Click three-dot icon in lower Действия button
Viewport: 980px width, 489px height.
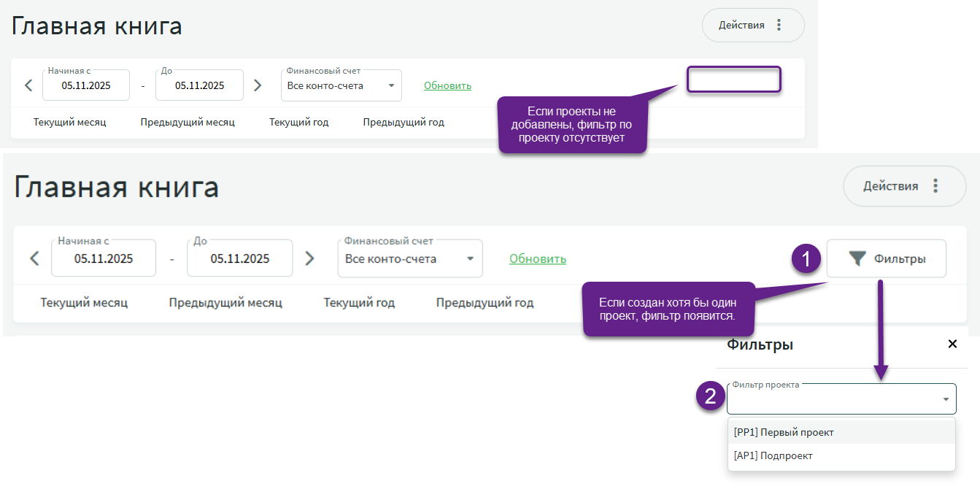(935, 186)
